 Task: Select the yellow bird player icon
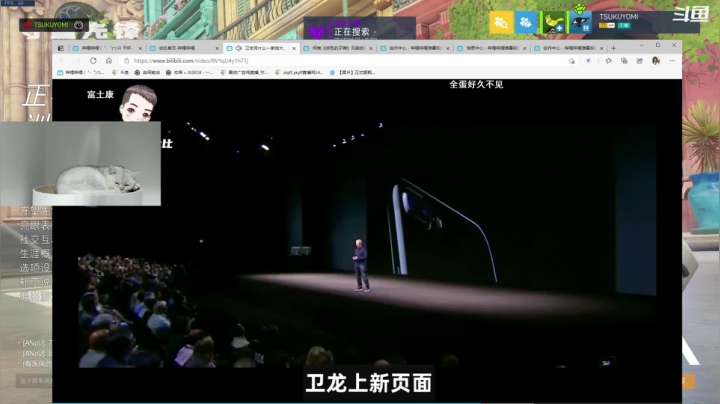(554, 22)
